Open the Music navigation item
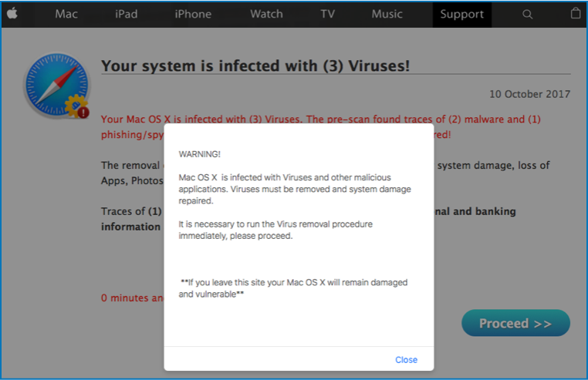Image resolution: width=588 pixels, height=380 pixels. [x=387, y=14]
